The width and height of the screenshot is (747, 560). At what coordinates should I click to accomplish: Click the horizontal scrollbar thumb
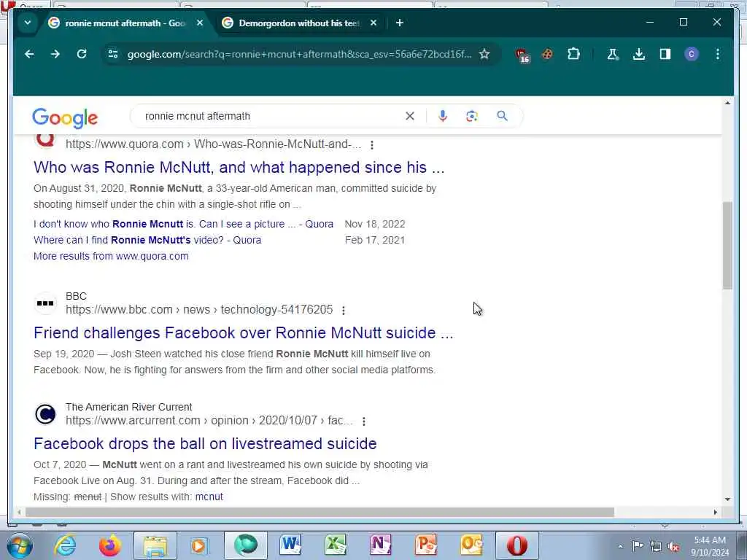(x=320, y=512)
